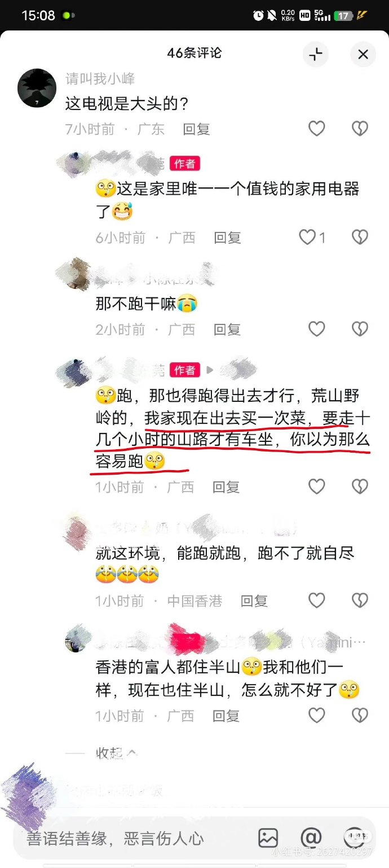The image size is (389, 868).
Task: Focus the "善语结善缘" comment input field
Action: tap(136, 838)
